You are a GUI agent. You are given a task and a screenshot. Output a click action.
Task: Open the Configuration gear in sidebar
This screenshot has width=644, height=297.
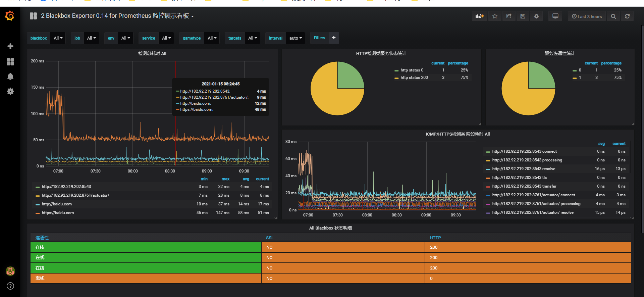10,91
